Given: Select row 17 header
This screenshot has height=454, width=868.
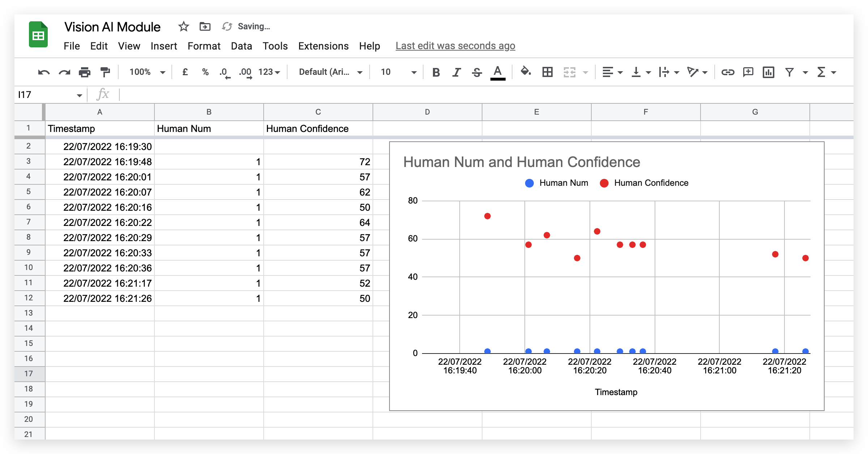Looking at the screenshot, I should pos(29,374).
